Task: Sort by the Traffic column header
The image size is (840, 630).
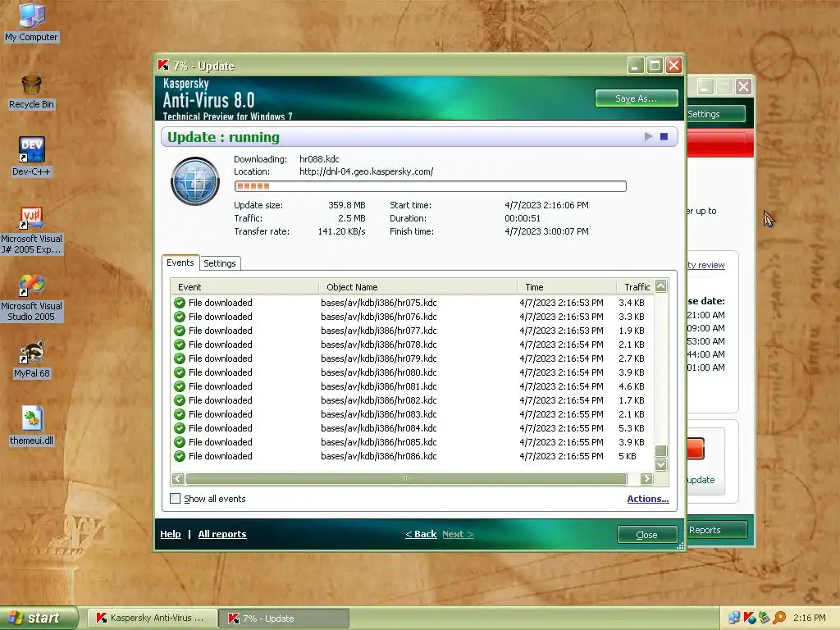Action: pyautogui.click(x=636, y=287)
